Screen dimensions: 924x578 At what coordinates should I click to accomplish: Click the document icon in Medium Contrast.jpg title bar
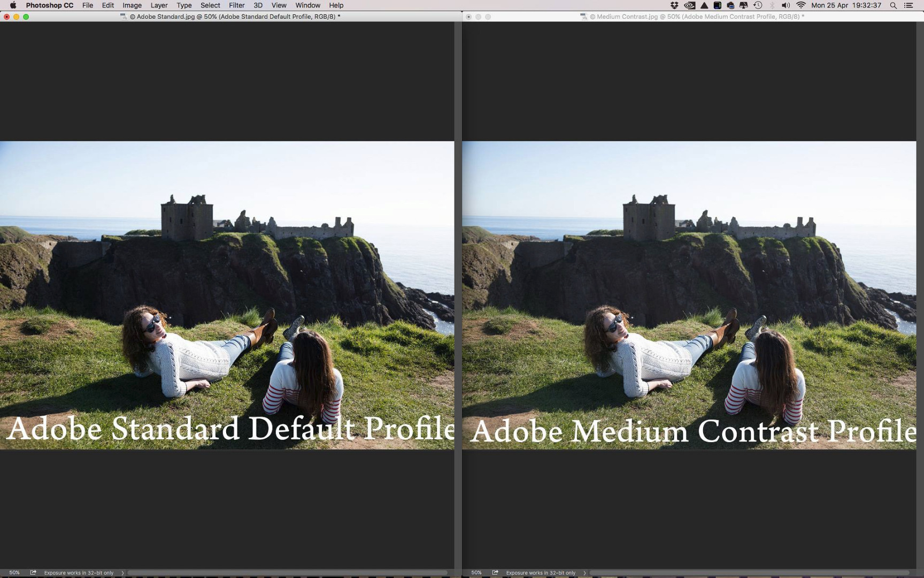(x=583, y=17)
